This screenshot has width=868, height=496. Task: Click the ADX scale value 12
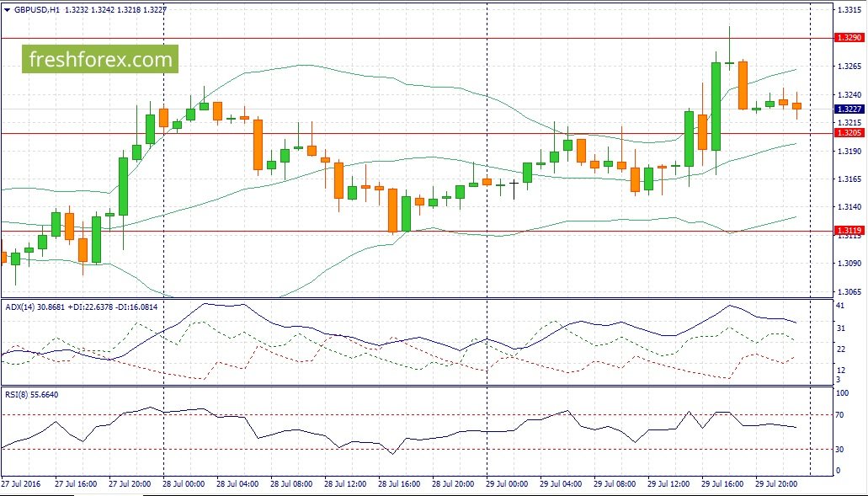(840, 371)
